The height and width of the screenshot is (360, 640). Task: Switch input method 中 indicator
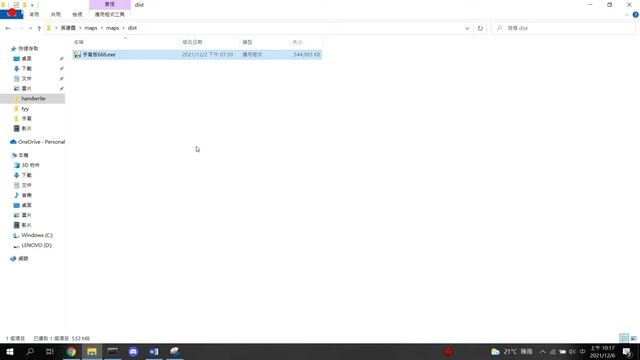click(x=582, y=352)
